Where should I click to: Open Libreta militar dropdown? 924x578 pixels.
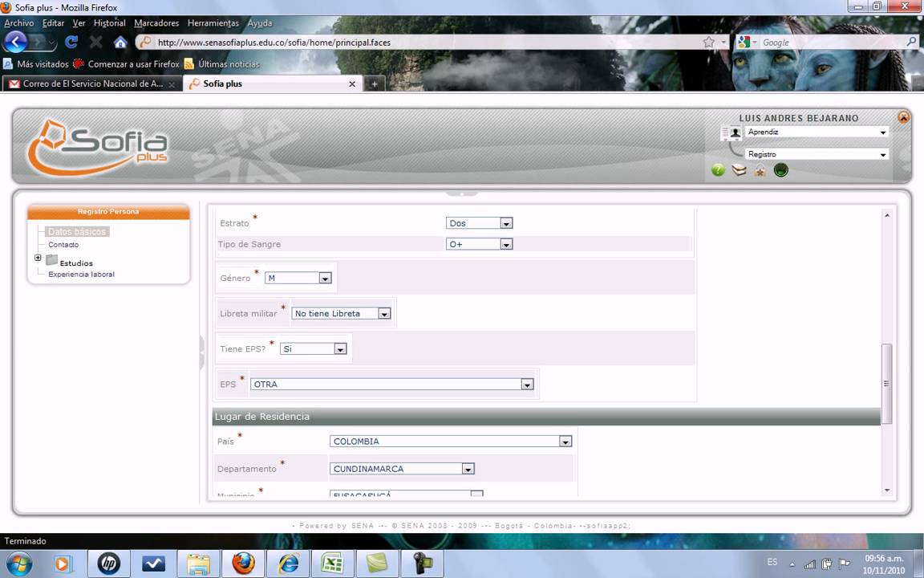click(x=341, y=314)
